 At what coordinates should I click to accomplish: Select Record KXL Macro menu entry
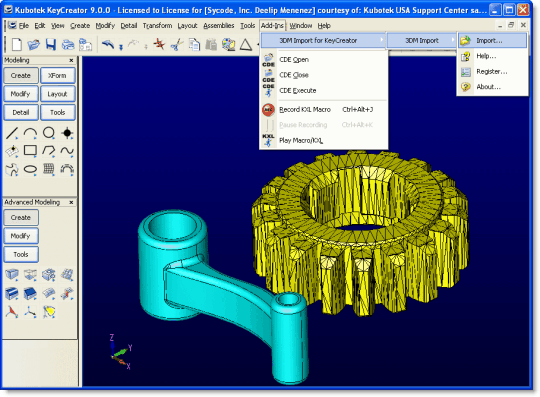[x=324, y=109]
